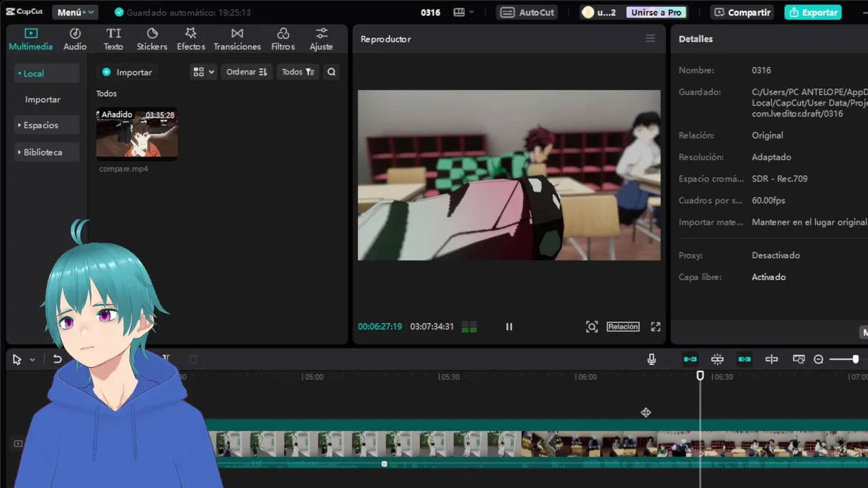
Task: Open the Multimedia tab
Action: pyautogui.click(x=31, y=39)
